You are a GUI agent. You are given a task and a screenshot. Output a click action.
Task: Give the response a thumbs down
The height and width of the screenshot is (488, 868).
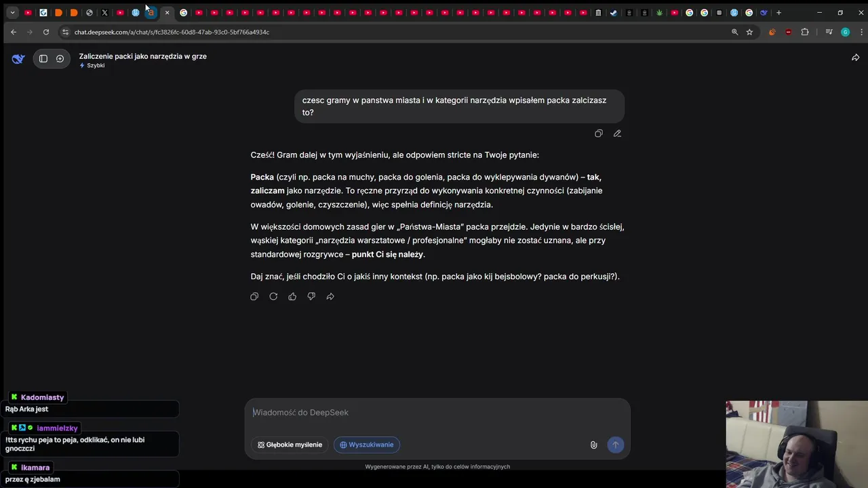coord(311,296)
